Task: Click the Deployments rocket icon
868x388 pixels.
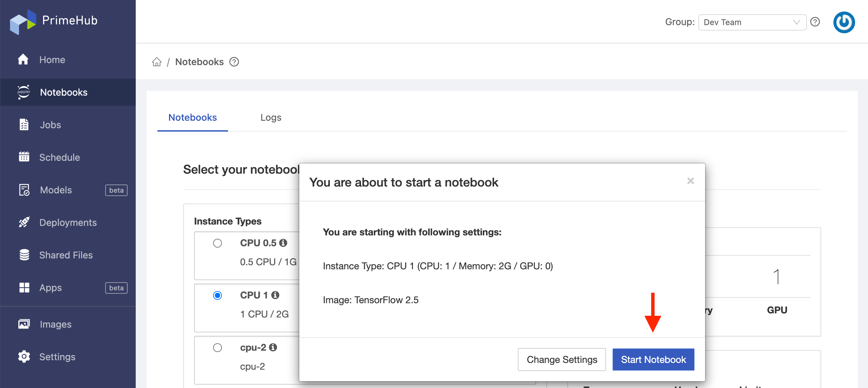Action: pos(24,222)
